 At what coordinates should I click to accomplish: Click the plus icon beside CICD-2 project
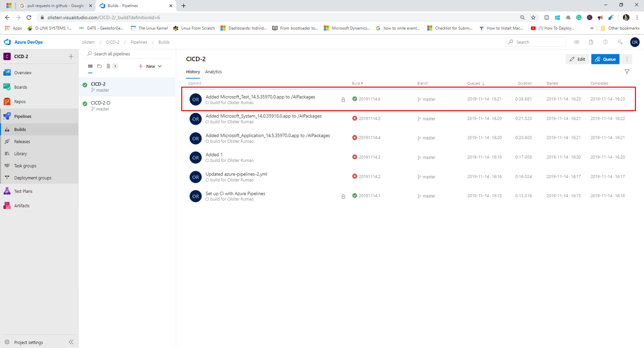click(x=71, y=56)
